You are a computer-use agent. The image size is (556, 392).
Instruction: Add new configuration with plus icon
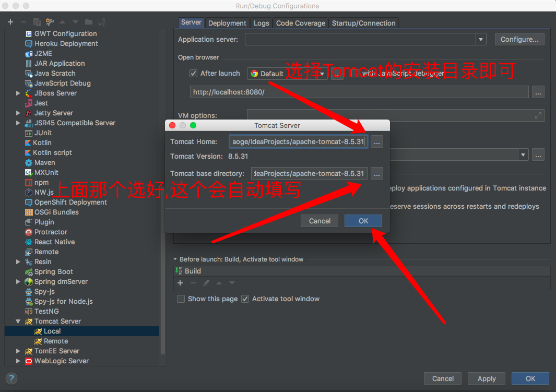point(10,22)
